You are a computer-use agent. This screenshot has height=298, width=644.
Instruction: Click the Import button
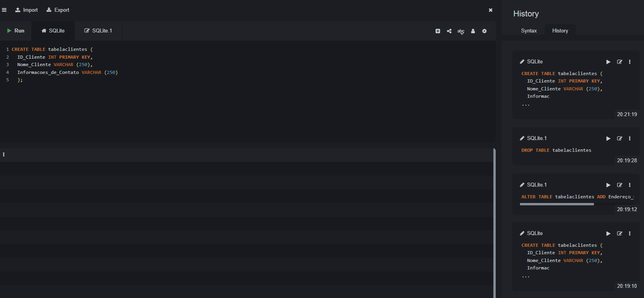click(27, 10)
